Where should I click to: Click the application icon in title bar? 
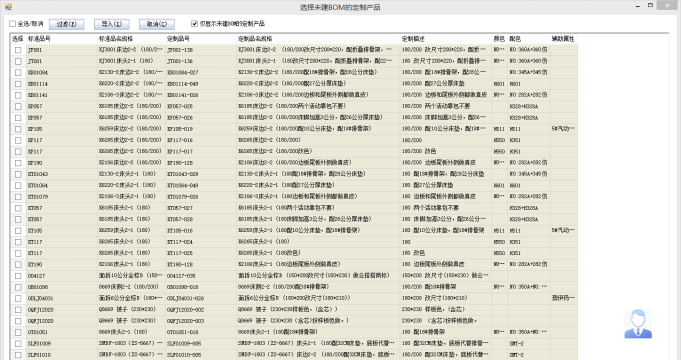[8, 7]
